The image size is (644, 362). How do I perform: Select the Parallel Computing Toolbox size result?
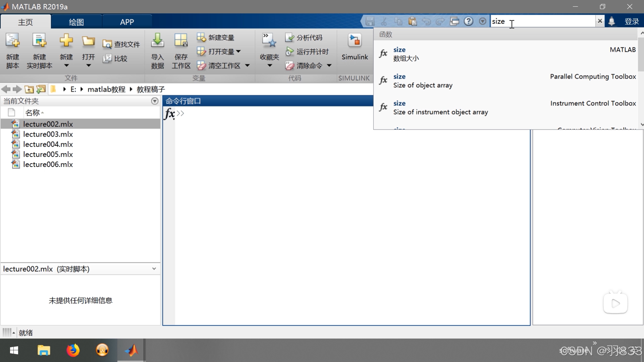coord(506,81)
